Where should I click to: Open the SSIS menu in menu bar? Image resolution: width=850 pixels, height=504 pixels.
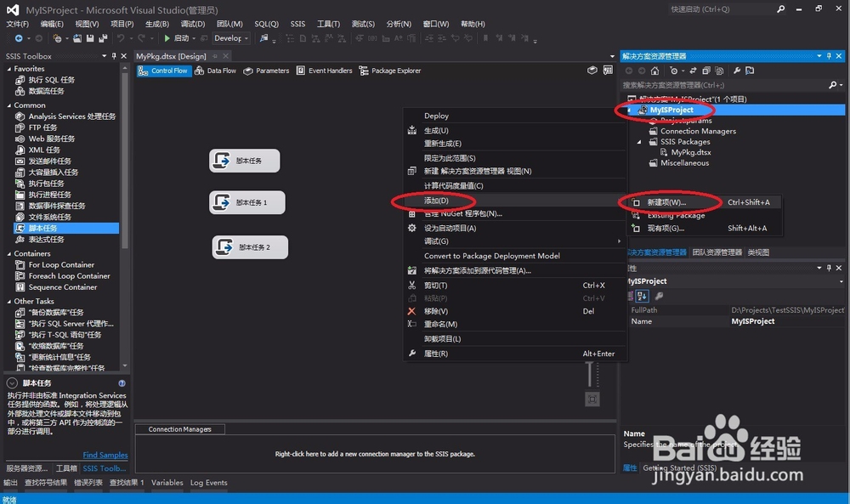[297, 24]
